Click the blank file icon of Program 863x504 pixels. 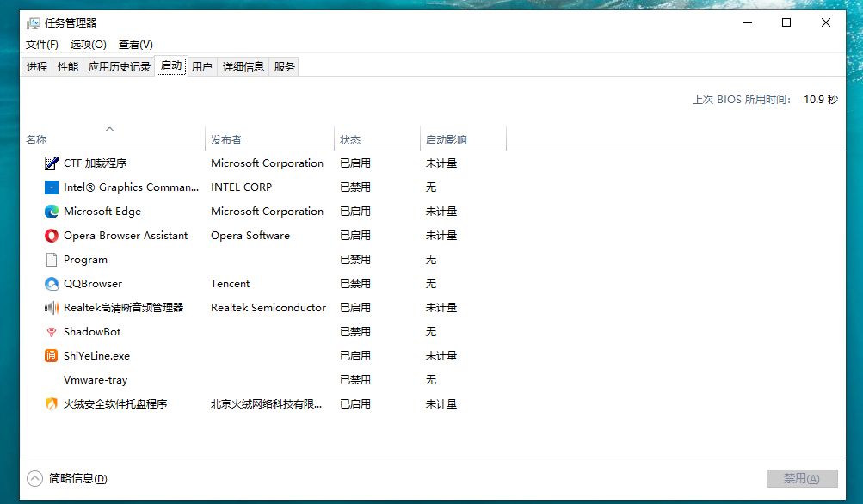pyautogui.click(x=51, y=260)
